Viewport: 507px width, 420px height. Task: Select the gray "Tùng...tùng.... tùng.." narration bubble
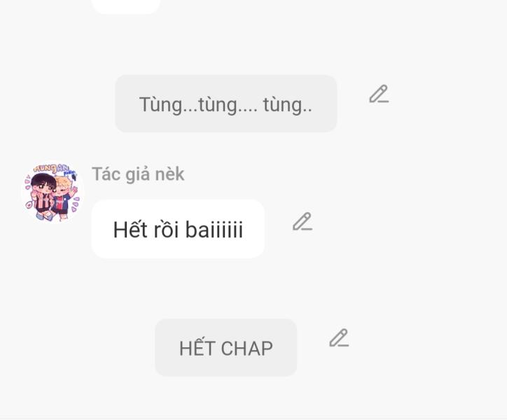[226, 104]
